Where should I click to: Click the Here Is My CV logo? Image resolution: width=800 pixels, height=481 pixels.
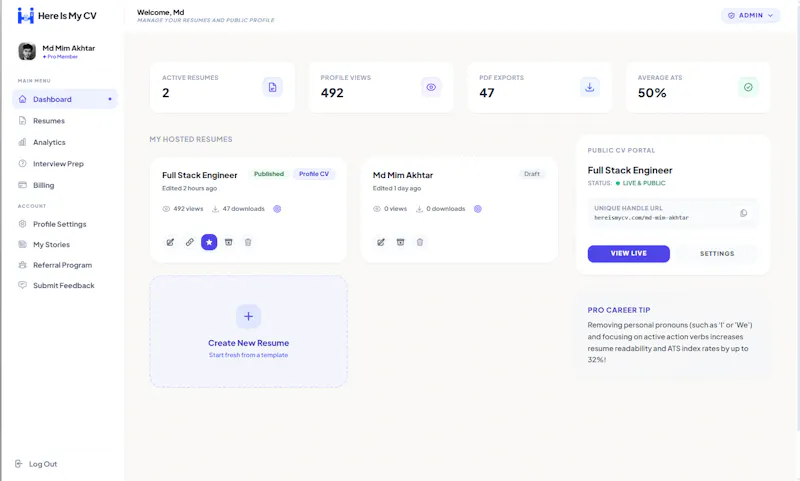click(x=57, y=16)
